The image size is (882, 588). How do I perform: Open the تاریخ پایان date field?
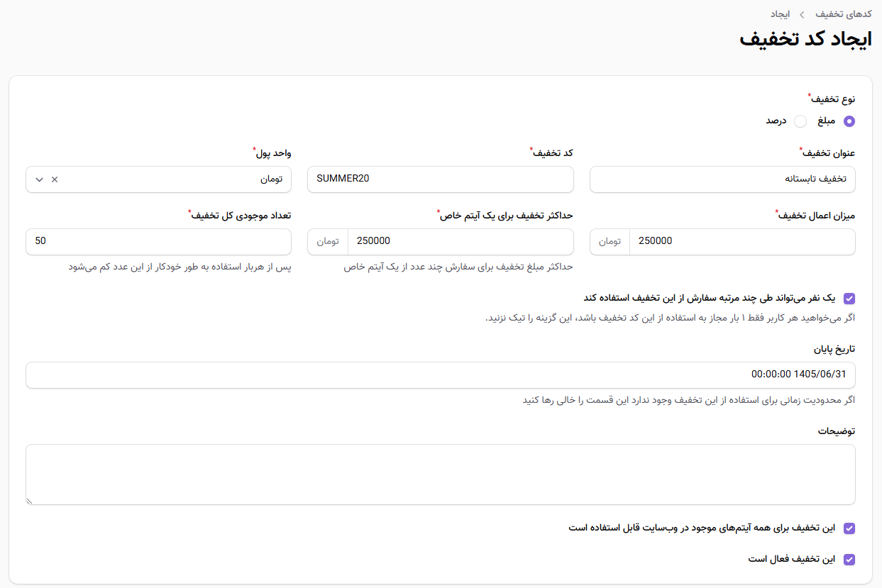point(440,375)
